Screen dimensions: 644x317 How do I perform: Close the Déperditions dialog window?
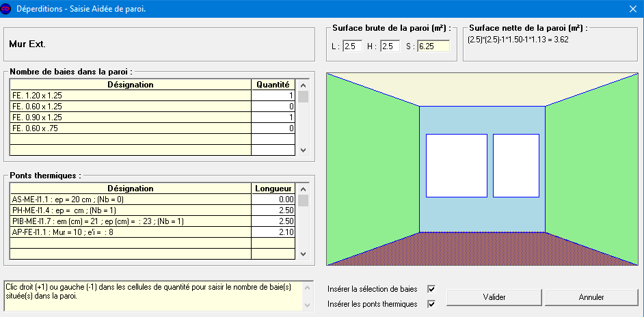pos(632,8)
